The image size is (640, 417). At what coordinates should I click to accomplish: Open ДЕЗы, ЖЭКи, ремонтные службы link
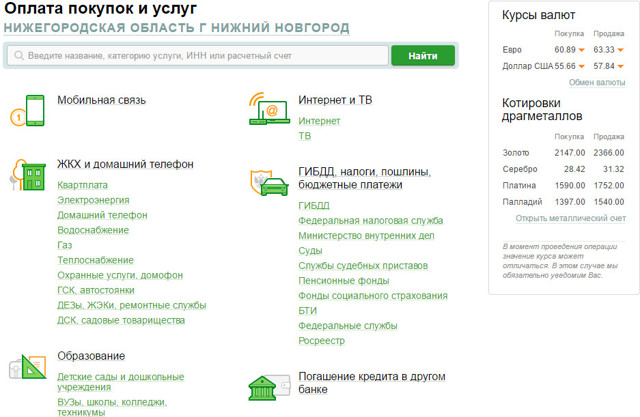131,305
